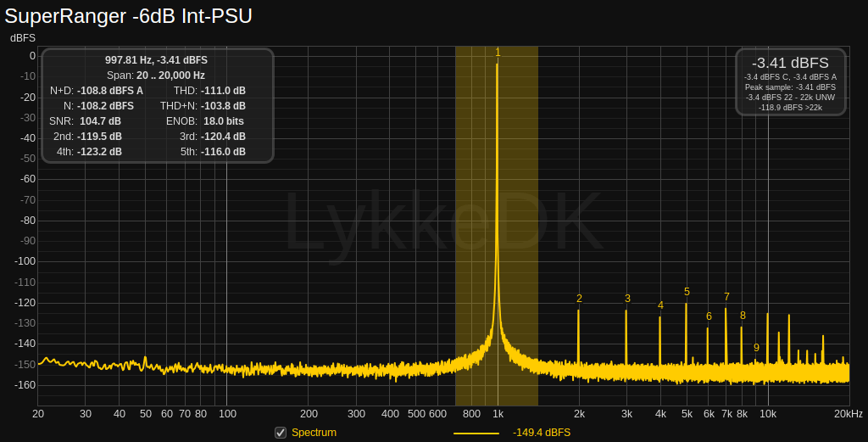Click the Spectrum legend label
The width and height of the screenshot is (868, 442).
(314, 433)
